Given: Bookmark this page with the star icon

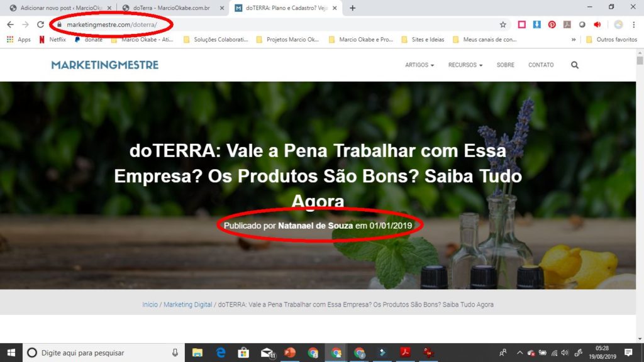Looking at the screenshot, I should click(x=502, y=25).
